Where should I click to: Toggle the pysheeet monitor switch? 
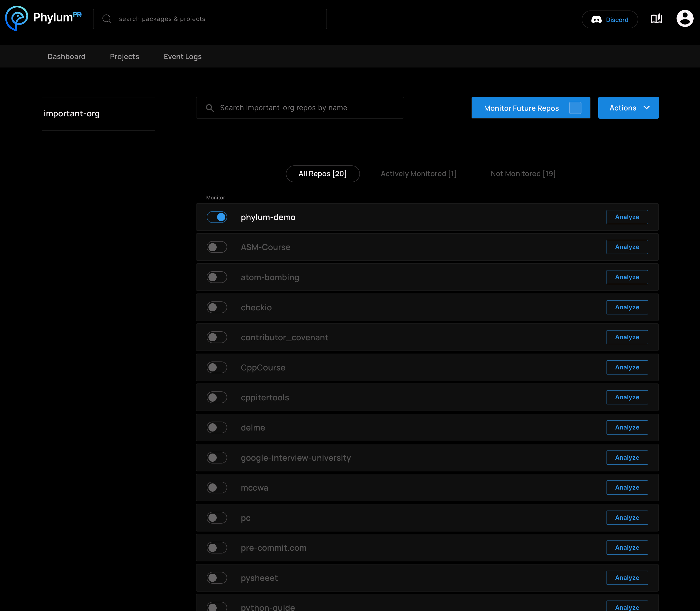[x=217, y=578]
